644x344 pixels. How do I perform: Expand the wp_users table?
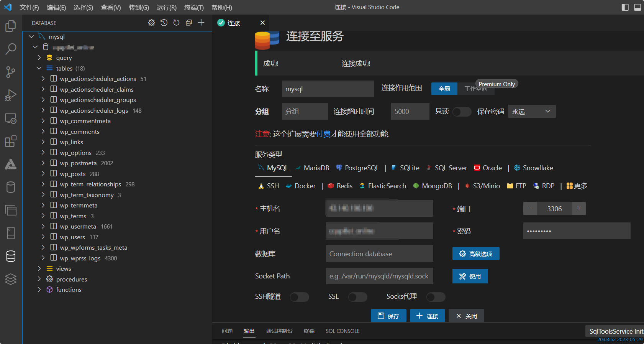[43, 237]
